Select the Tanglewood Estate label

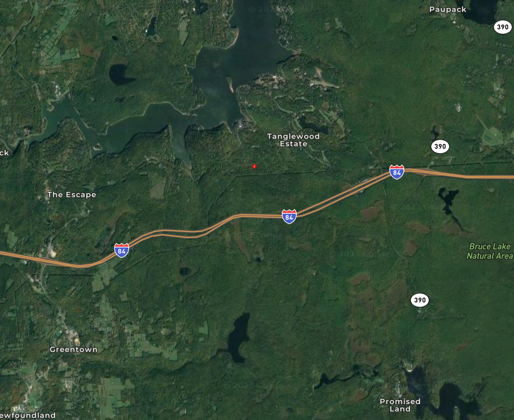293,140
